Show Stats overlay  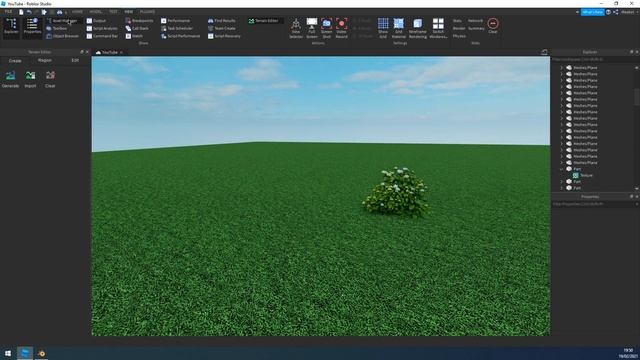[457, 21]
